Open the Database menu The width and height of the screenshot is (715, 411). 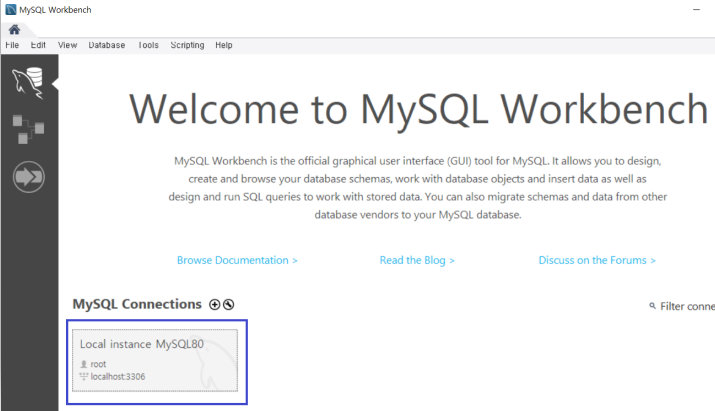coord(107,45)
